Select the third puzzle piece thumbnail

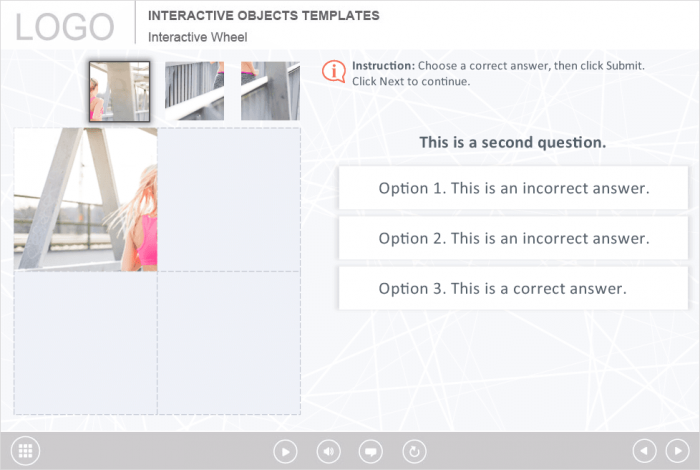click(270, 91)
